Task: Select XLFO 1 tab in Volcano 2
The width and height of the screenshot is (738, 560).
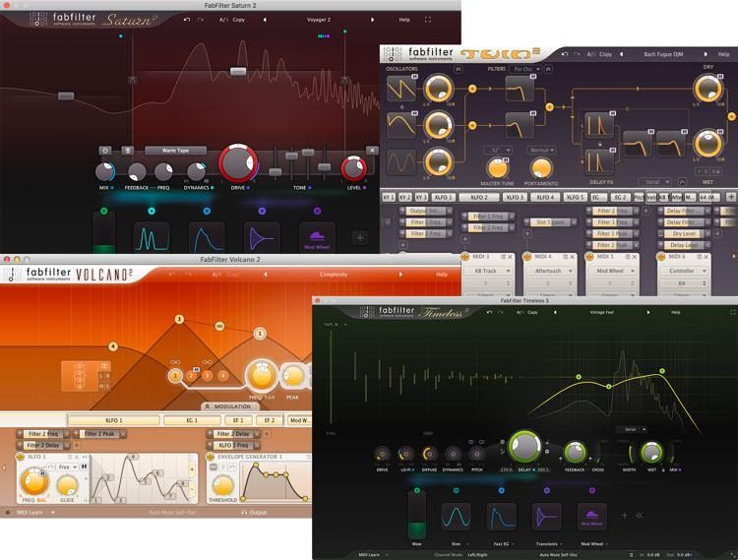Action: tap(113, 420)
